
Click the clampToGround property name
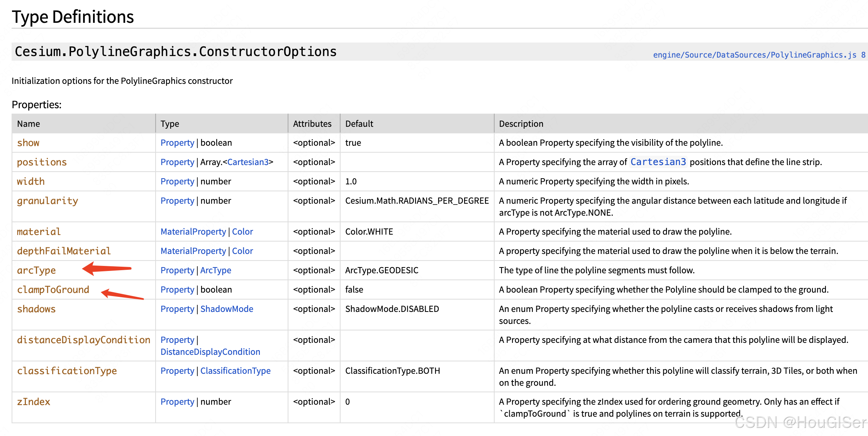53,290
